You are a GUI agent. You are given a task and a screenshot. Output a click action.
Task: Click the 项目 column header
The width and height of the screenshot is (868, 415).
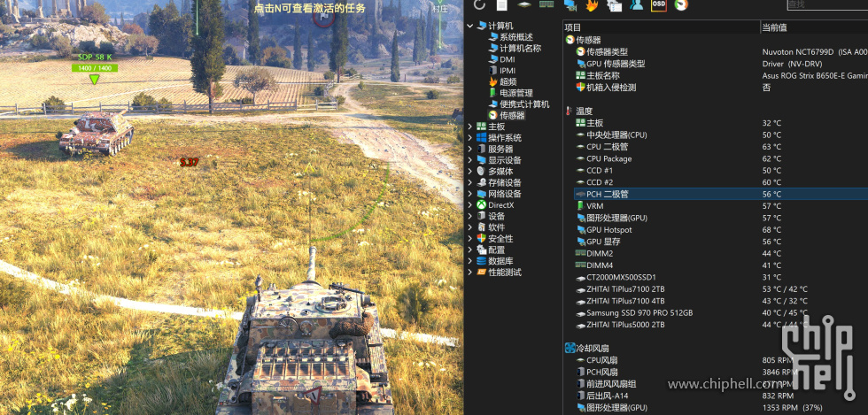(661, 27)
